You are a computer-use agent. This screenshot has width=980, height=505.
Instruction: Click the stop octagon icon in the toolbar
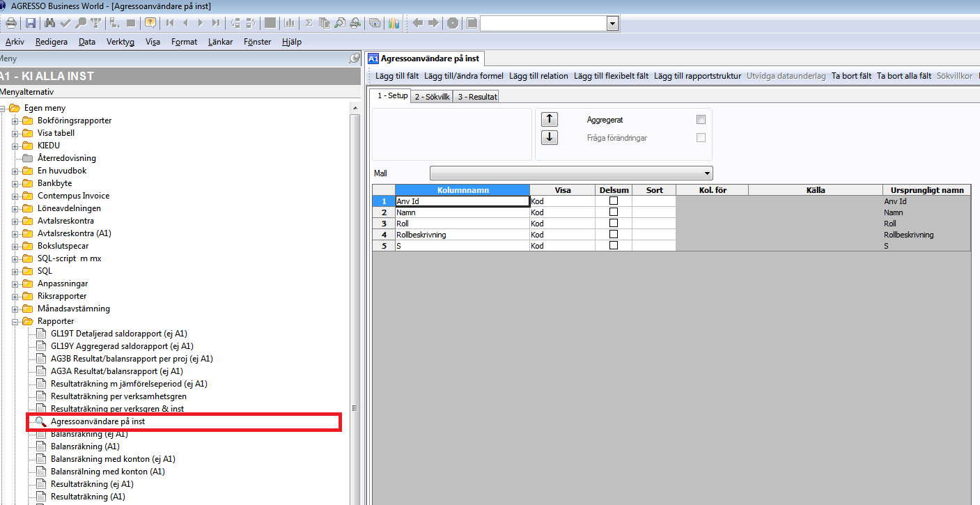(453, 23)
